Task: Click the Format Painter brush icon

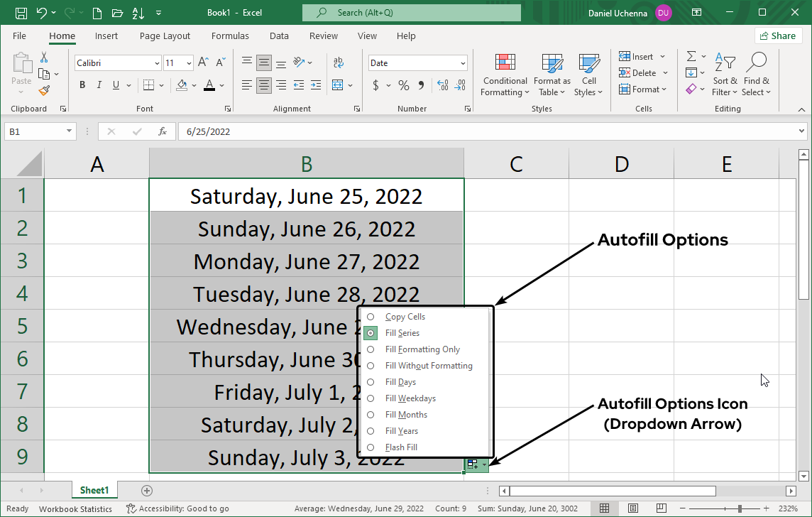Action: [44, 90]
